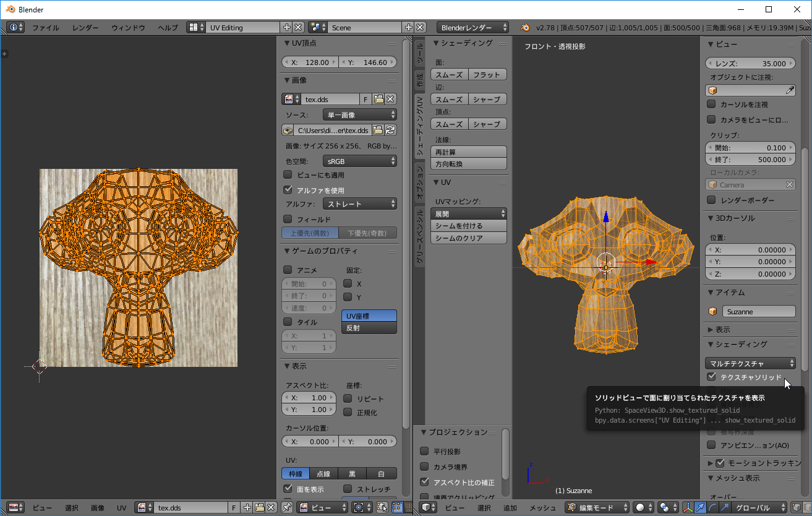Image resolution: width=812 pixels, height=516 pixels.
Task: Click the シームを付ける button
Action: 469,226
